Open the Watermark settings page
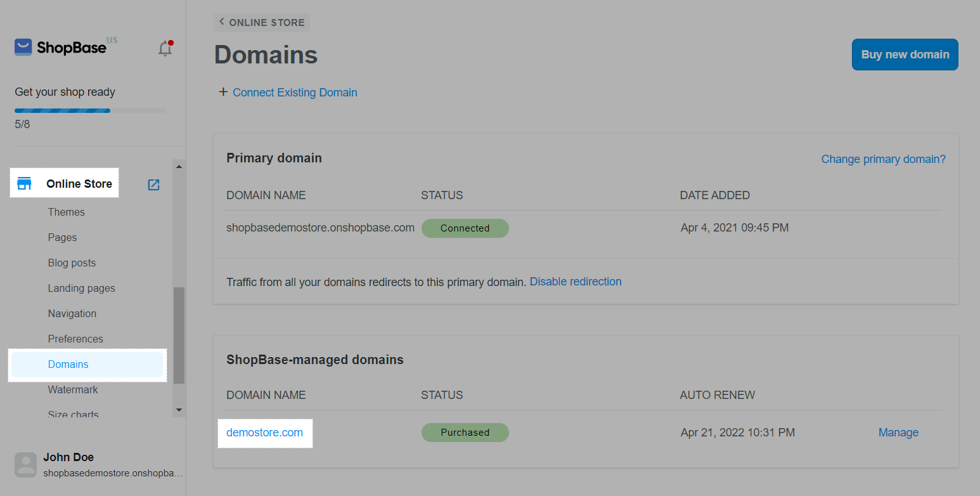980x496 pixels. tap(73, 389)
